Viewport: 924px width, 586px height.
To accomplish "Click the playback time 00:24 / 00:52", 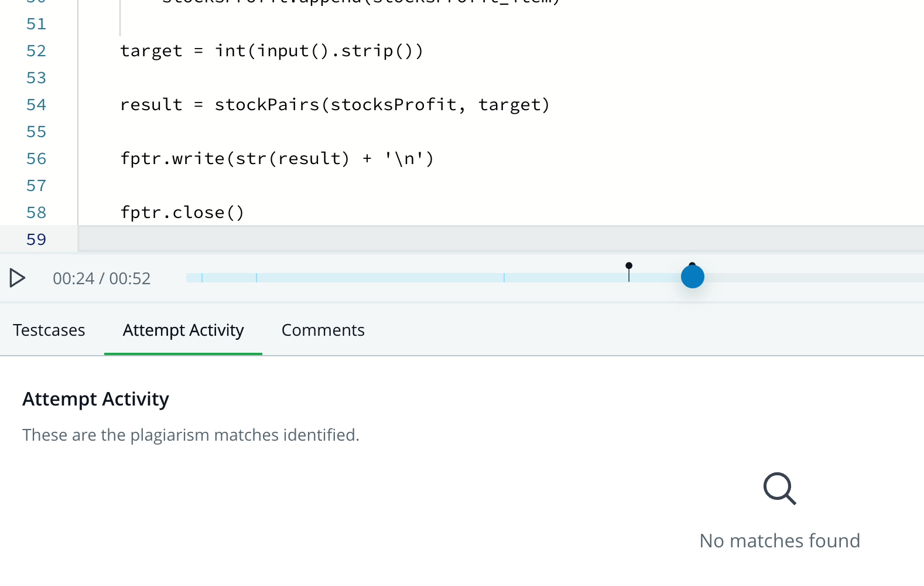I will click(x=102, y=278).
